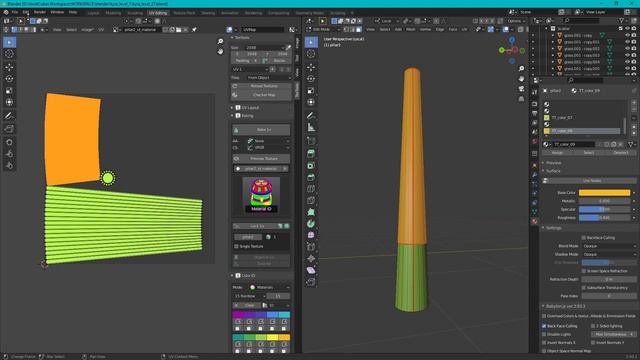Select the Move tool in the 3D viewport toolbar
Image resolution: width=640 pixels, height=360 pixels.
click(x=311, y=67)
